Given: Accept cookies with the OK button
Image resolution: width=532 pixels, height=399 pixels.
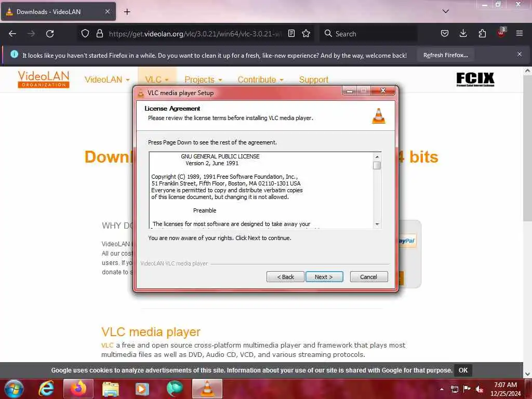Looking at the screenshot, I should tap(463, 370).
